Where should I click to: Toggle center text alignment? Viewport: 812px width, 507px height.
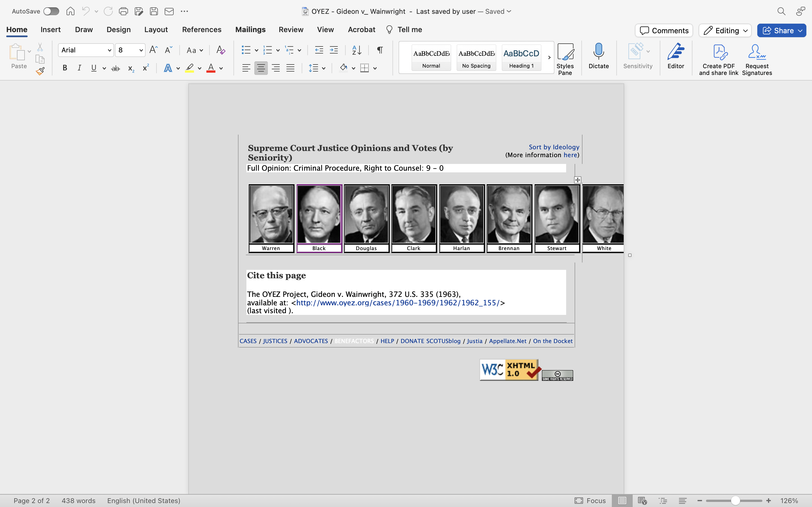click(261, 68)
